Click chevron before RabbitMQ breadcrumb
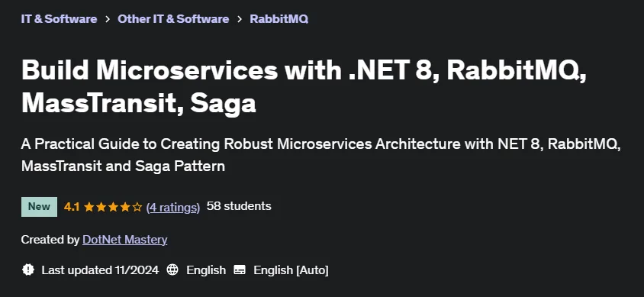 tap(240, 19)
